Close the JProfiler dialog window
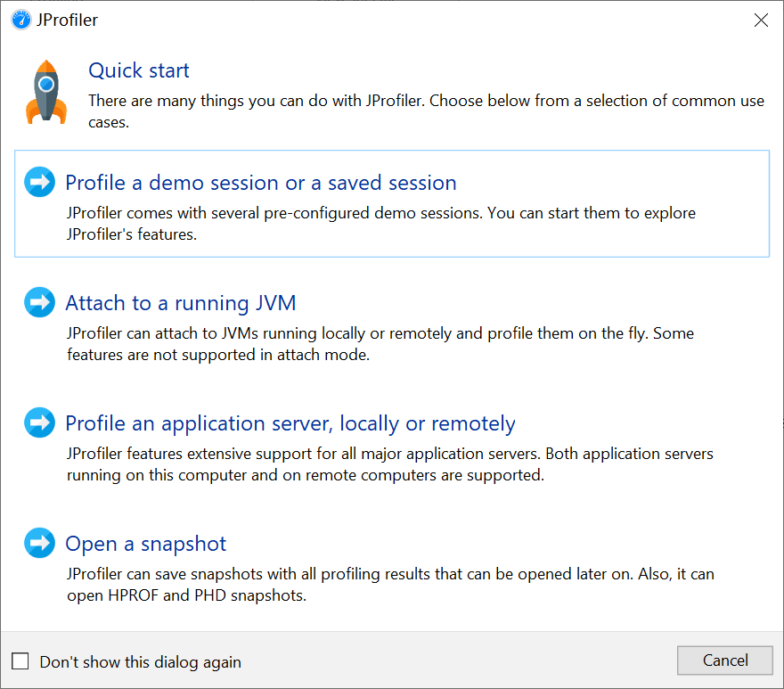The image size is (784, 689). 761,20
